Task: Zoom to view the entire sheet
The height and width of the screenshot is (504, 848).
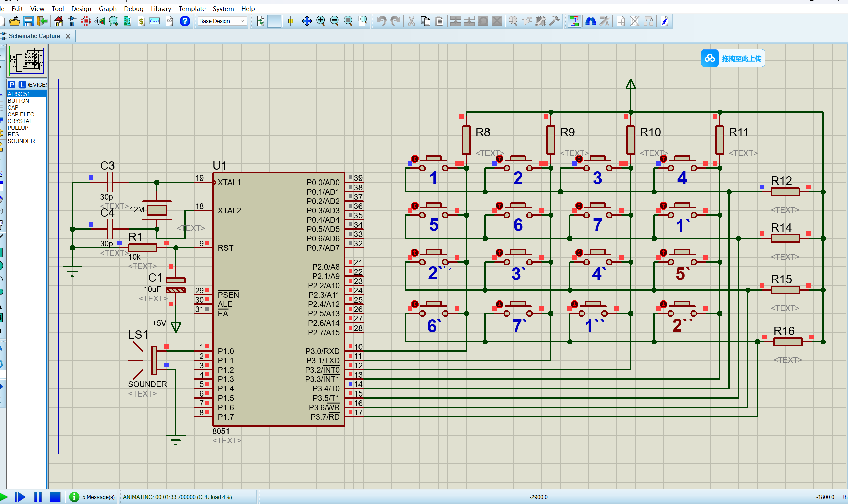Action: pos(348,21)
